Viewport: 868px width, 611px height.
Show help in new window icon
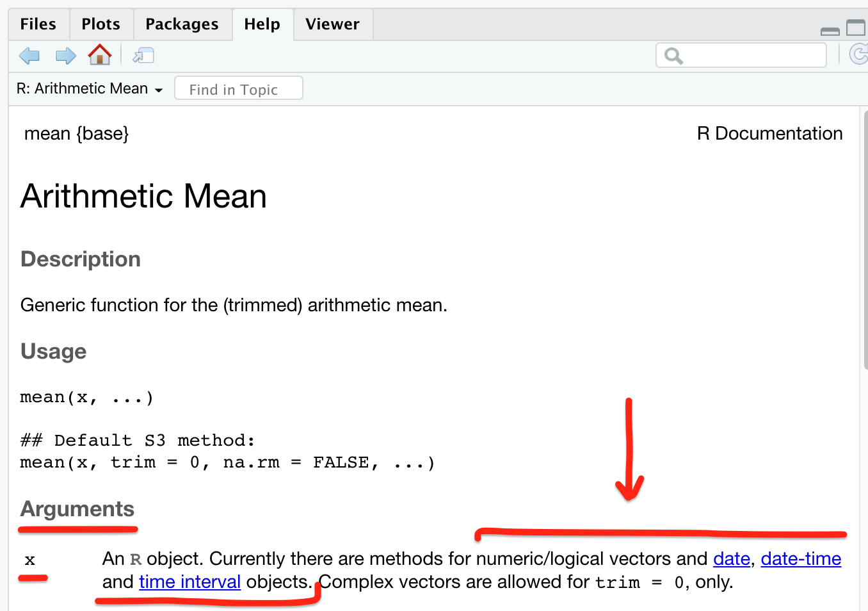tap(143, 56)
